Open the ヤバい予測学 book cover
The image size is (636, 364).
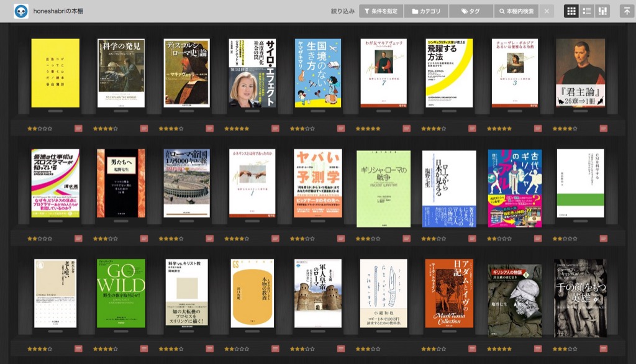coord(318,183)
